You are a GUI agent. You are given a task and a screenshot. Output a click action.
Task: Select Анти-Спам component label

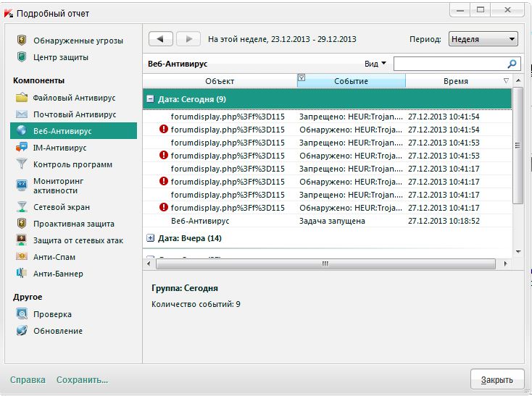54,257
